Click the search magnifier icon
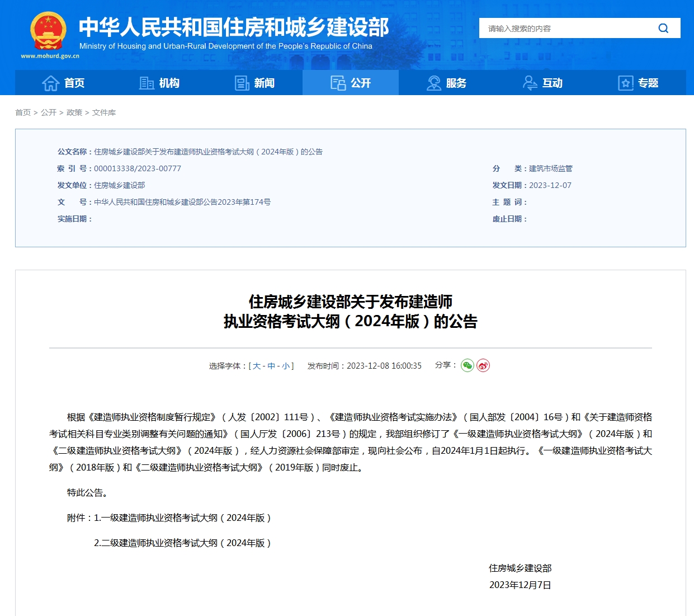The image size is (694, 616). [663, 29]
